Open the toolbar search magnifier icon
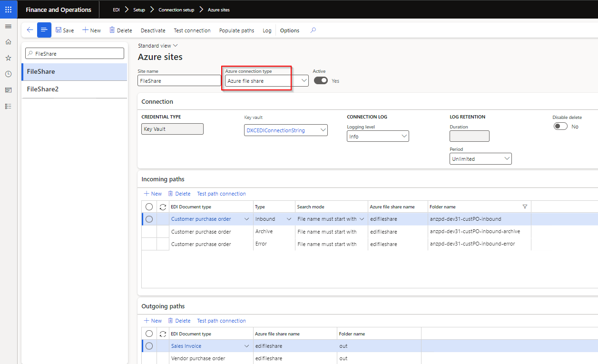The width and height of the screenshot is (598, 364). pyautogui.click(x=313, y=30)
